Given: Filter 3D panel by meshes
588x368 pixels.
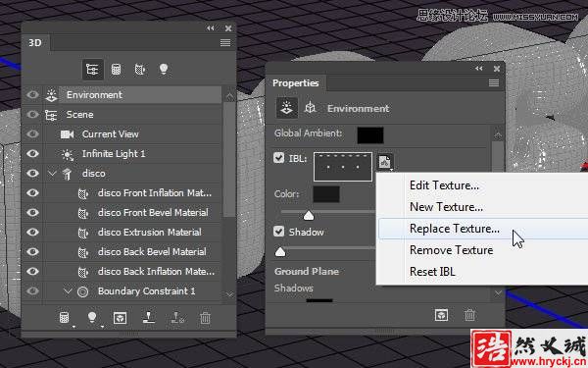Looking at the screenshot, I should (117, 70).
